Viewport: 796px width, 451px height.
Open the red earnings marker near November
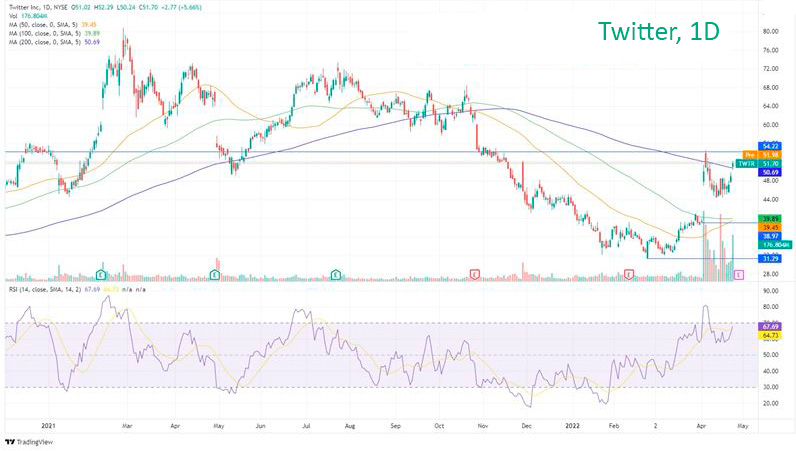[476, 273]
